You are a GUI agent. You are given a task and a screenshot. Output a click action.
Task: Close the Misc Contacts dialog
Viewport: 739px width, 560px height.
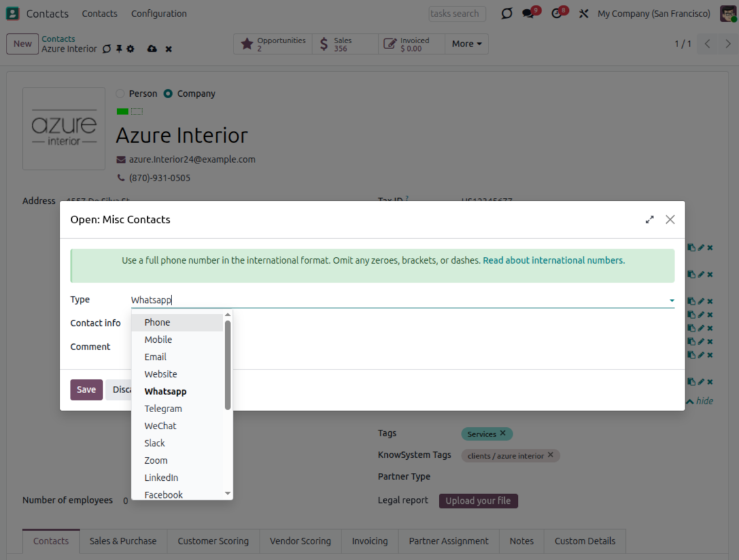point(670,220)
